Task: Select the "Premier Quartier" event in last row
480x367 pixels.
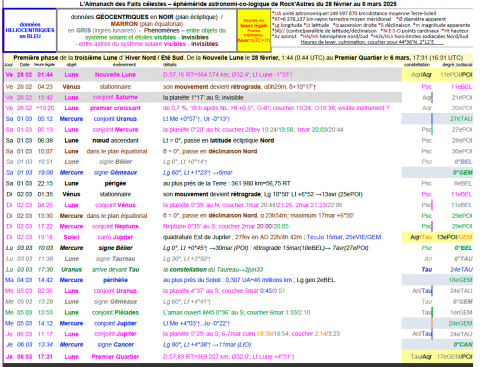Action: coord(115,356)
